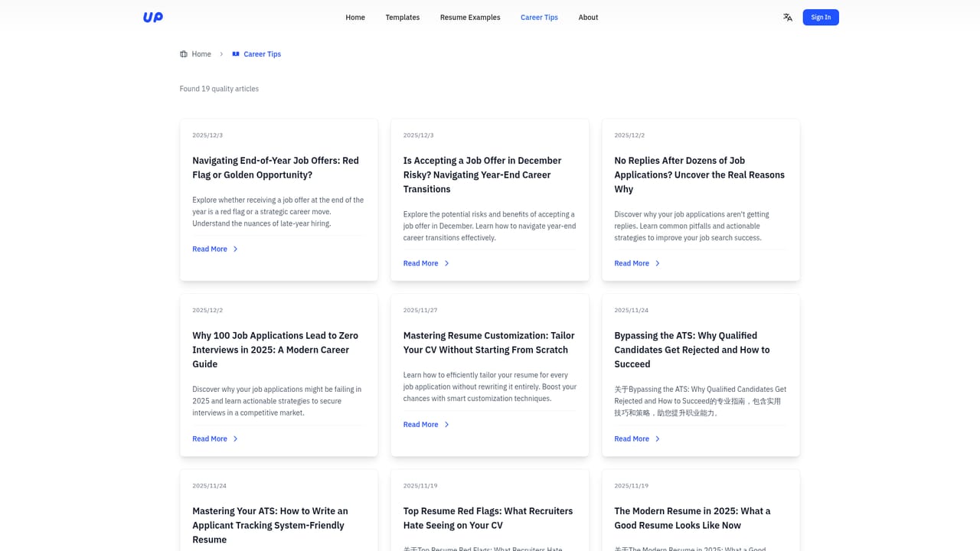Screen dimensions: 980x551
Task: Read More on Mastering Resume Customization
Action: [x=420, y=425]
